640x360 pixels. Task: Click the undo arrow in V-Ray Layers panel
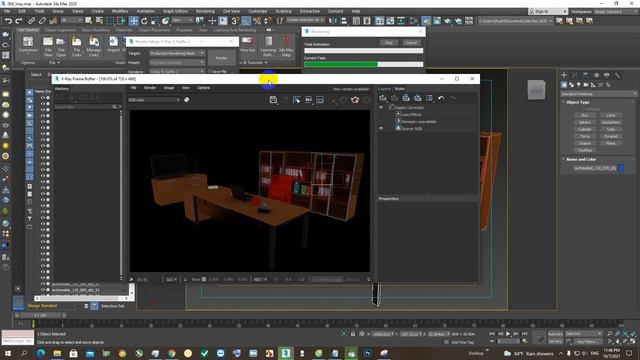coord(441,98)
